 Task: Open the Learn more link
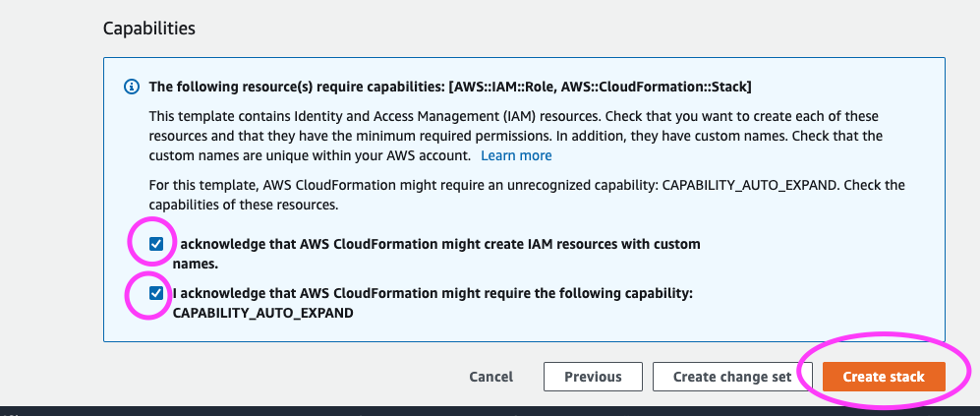pyautogui.click(x=516, y=155)
